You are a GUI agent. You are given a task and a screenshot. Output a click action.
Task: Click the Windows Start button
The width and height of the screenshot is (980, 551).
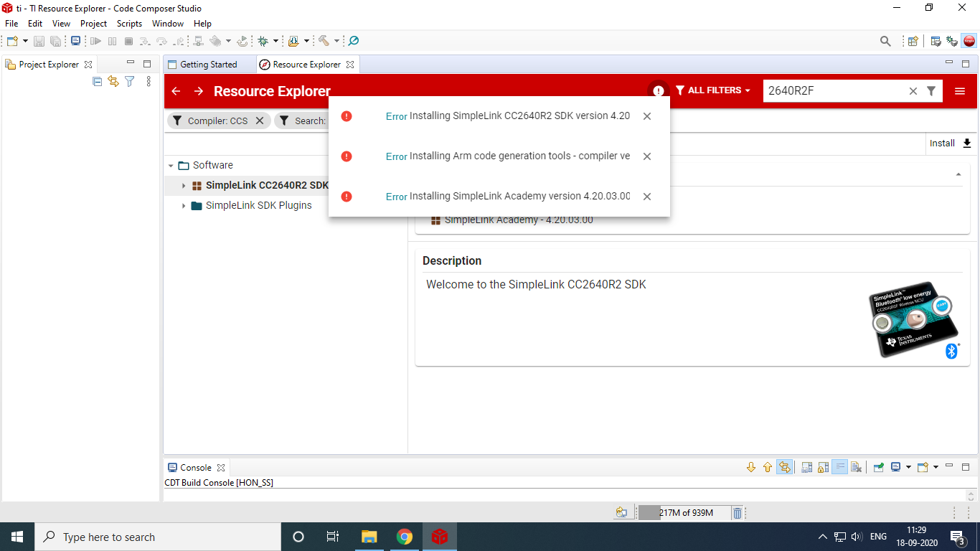[x=17, y=537]
